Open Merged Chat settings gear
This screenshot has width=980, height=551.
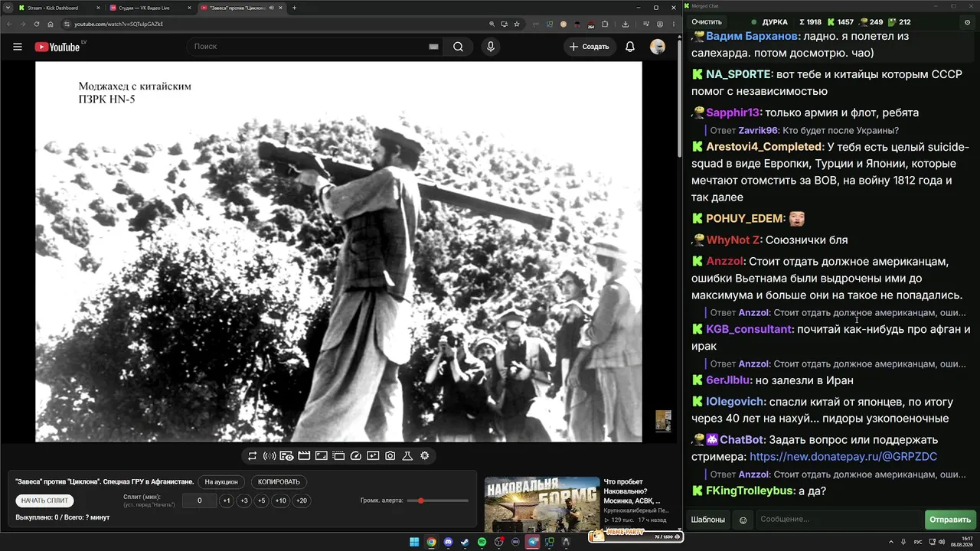967,22
